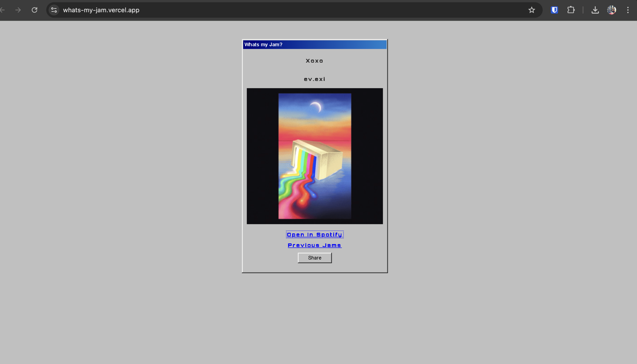Bookmark this page with the star icon
Image resolution: width=637 pixels, height=364 pixels.
(531, 10)
